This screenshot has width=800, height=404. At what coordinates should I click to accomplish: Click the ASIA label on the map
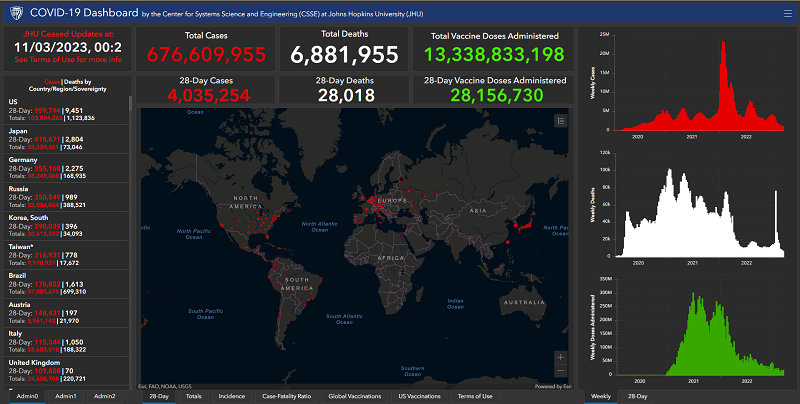(x=478, y=210)
